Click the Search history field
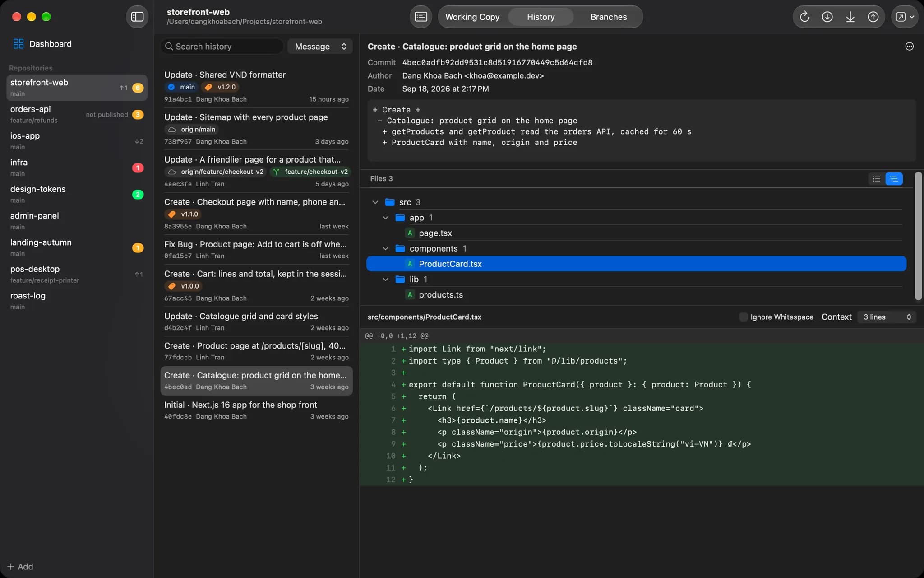Screen dimensions: 924x578 (x=222, y=47)
